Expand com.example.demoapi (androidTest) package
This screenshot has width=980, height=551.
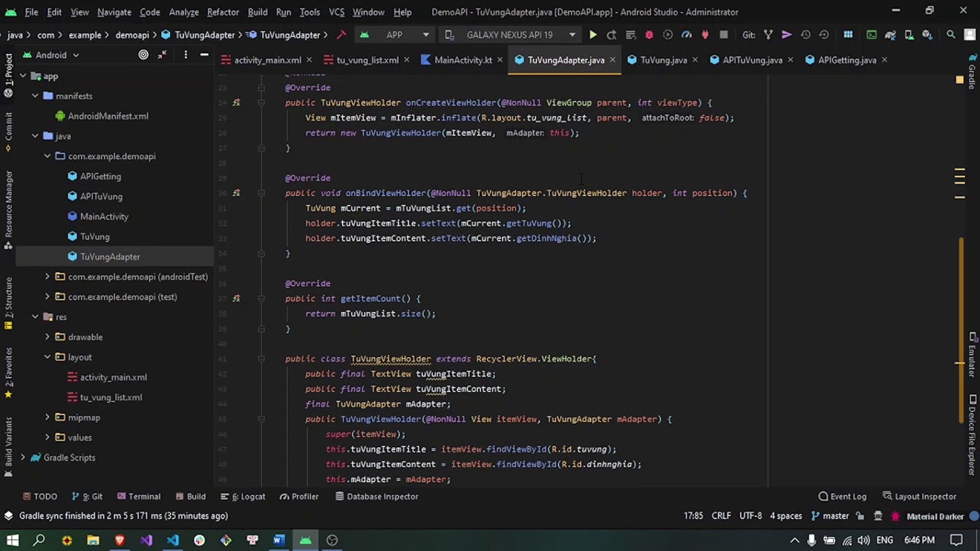click(47, 276)
